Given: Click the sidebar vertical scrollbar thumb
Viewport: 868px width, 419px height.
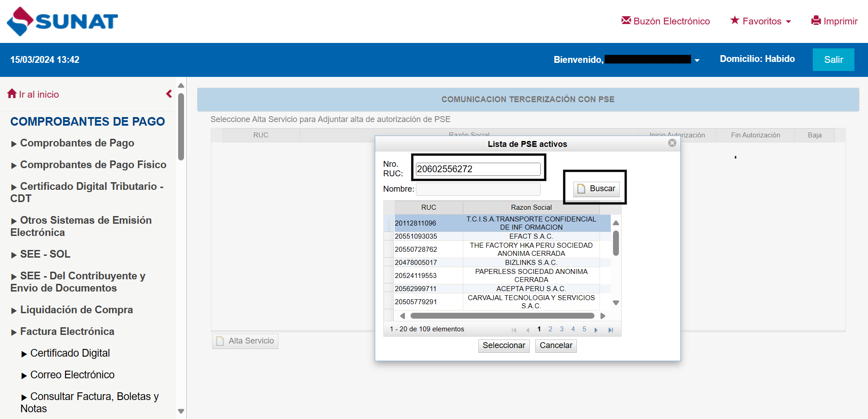Looking at the screenshot, I should coord(181,127).
